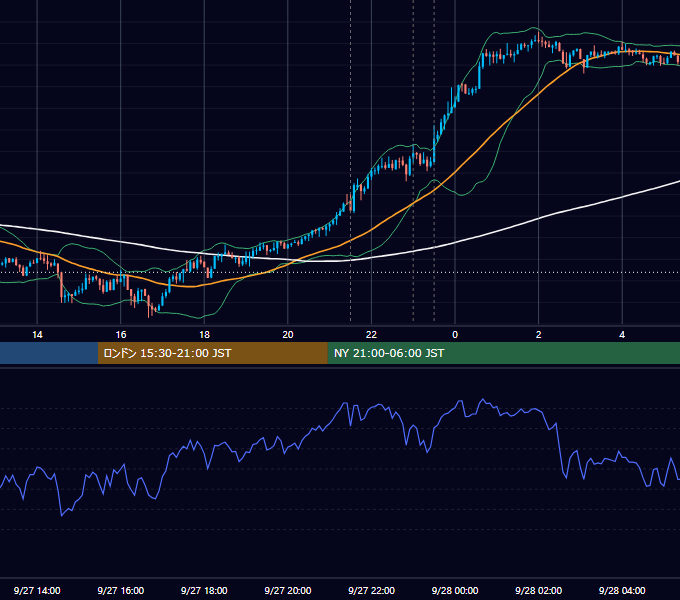This screenshot has width=680, height=600.
Task: Click the 9/27 22:00 timestamp label
Action: tap(371, 590)
